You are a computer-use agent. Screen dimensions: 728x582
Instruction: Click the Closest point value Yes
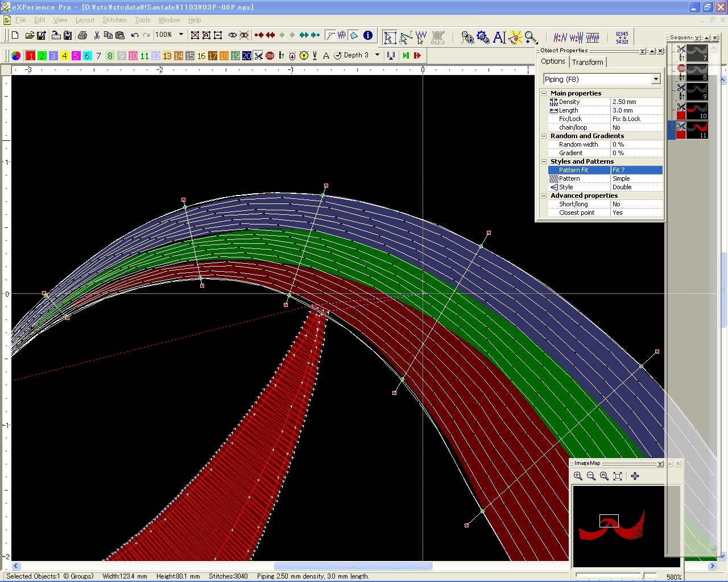(636, 213)
